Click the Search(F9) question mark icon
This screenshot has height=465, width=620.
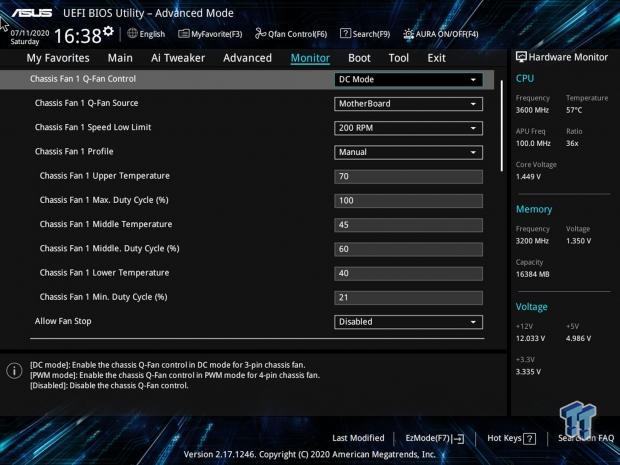[345, 34]
